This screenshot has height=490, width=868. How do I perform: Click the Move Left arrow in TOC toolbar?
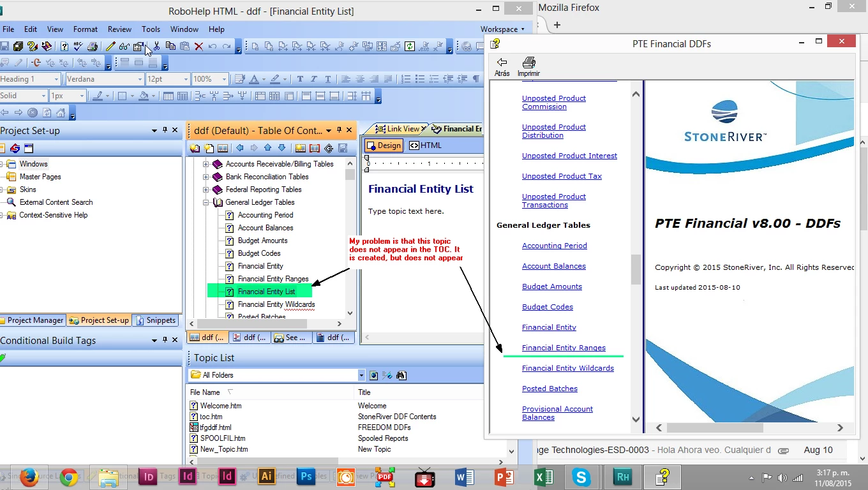(x=240, y=148)
